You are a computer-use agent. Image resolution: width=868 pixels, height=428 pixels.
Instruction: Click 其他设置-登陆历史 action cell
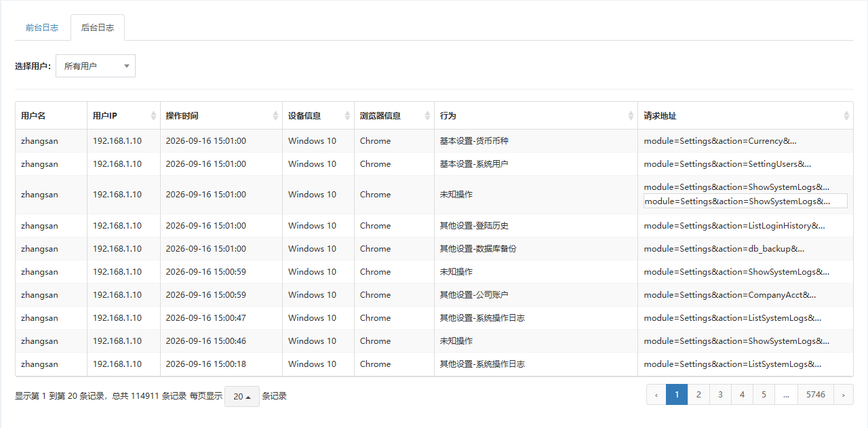point(536,226)
